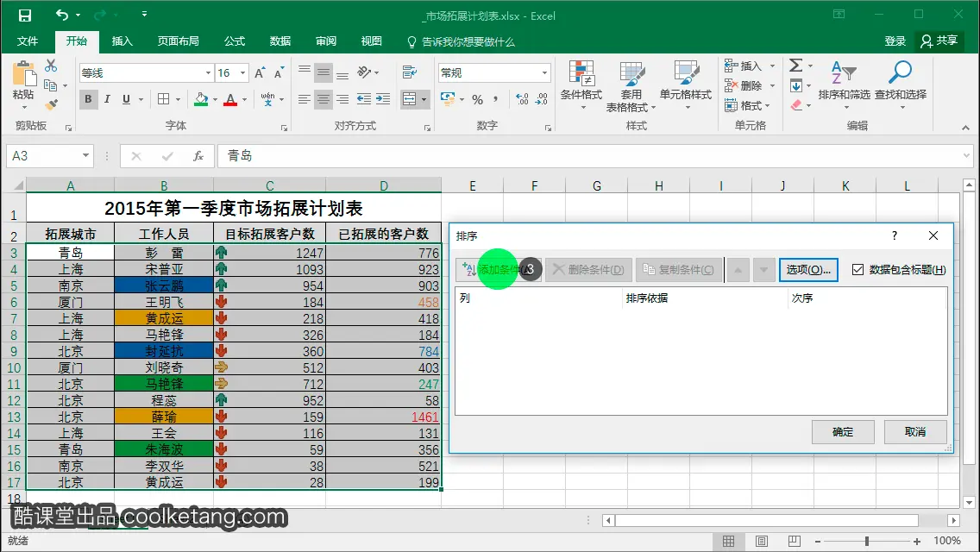Open the number format dropdown 常规
980x552 pixels.
[x=544, y=73]
